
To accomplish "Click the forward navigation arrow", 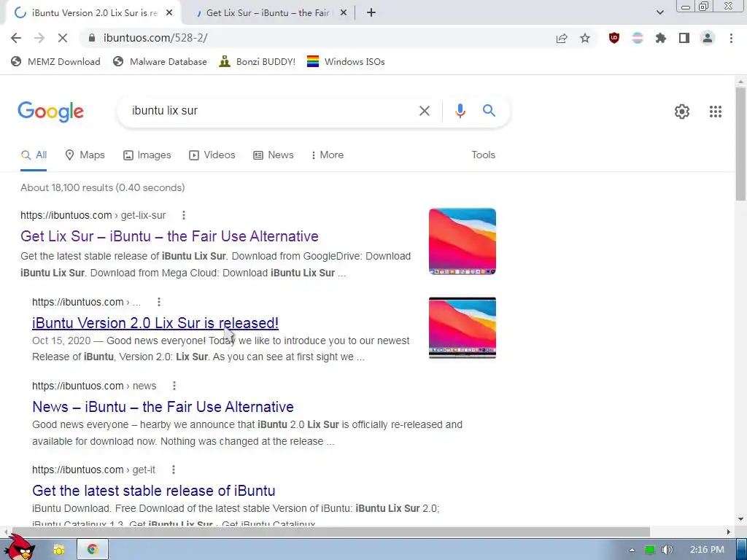I will (x=39, y=38).
